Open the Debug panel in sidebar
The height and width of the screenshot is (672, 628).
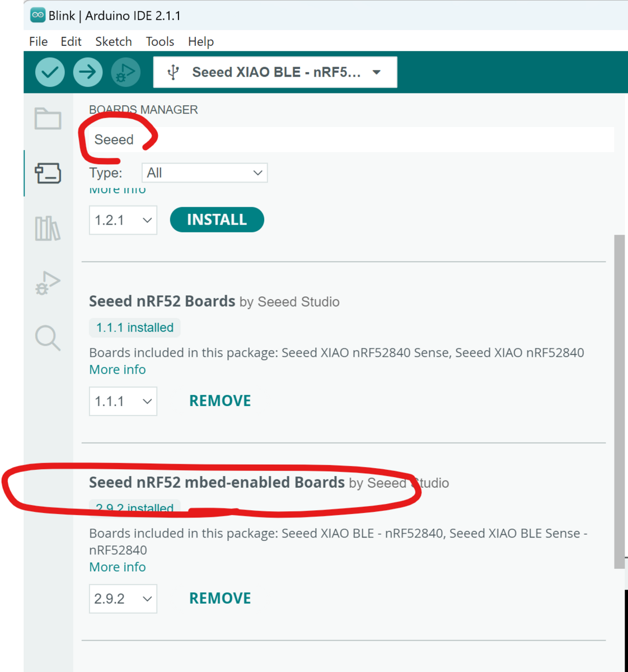pos(48,283)
